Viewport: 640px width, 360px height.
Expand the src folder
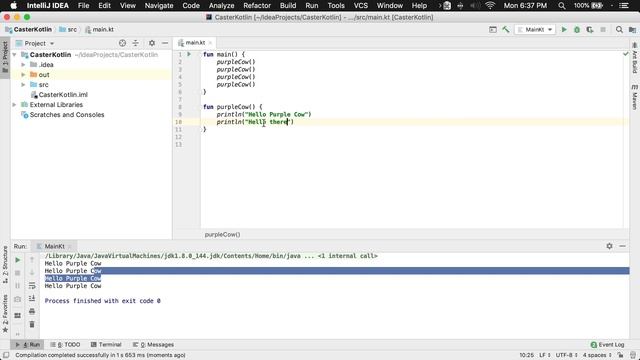(x=23, y=85)
